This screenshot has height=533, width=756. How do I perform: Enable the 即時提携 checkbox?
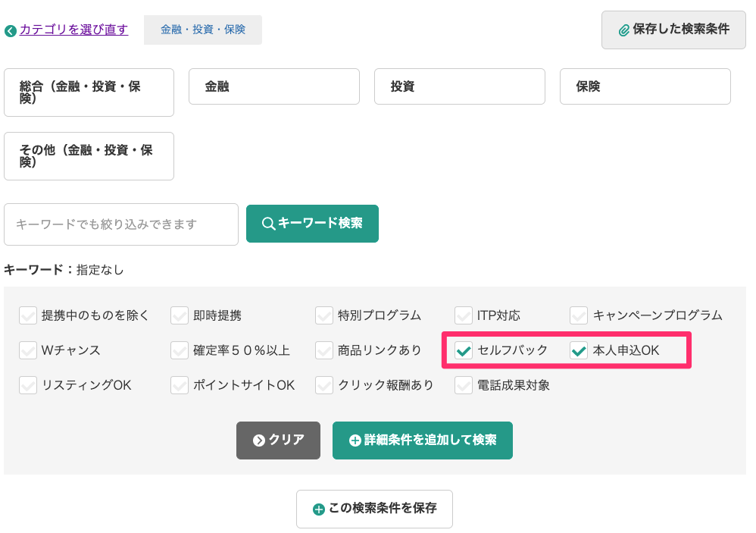180,315
